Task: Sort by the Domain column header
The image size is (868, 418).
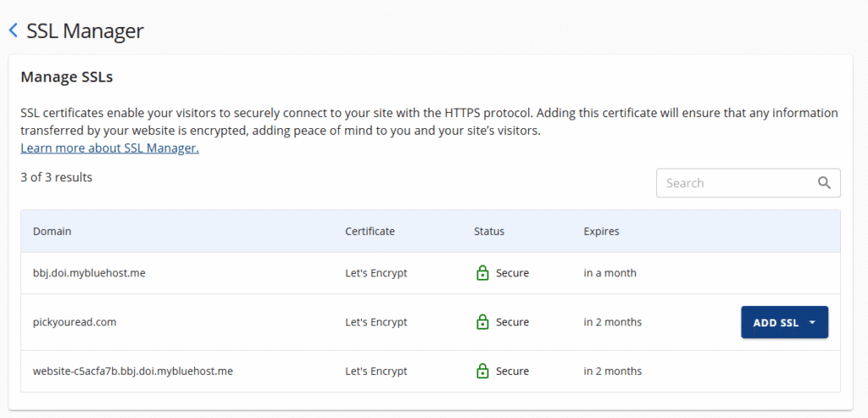Action: pyautogui.click(x=52, y=231)
